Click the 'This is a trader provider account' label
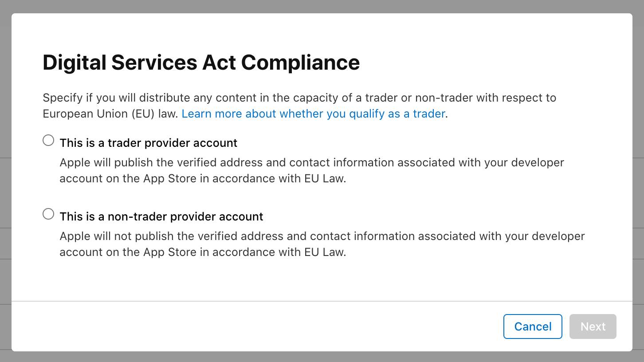The height and width of the screenshot is (362, 644). [x=149, y=143]
